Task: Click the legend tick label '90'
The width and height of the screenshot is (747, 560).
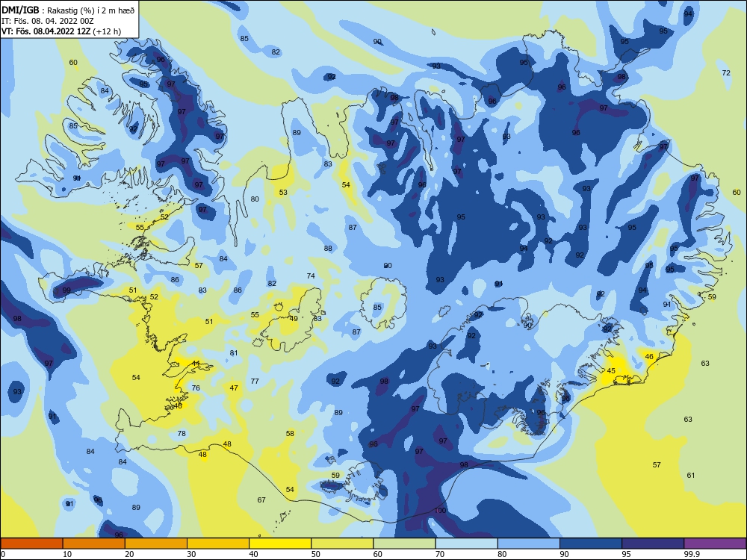Action: [x=565, y=554]
